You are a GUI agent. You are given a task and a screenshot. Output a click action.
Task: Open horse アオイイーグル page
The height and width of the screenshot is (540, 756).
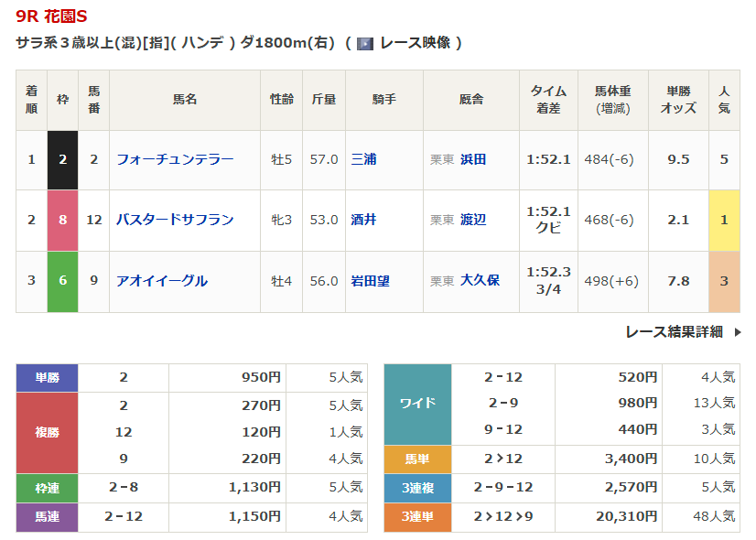click(162, 281)
